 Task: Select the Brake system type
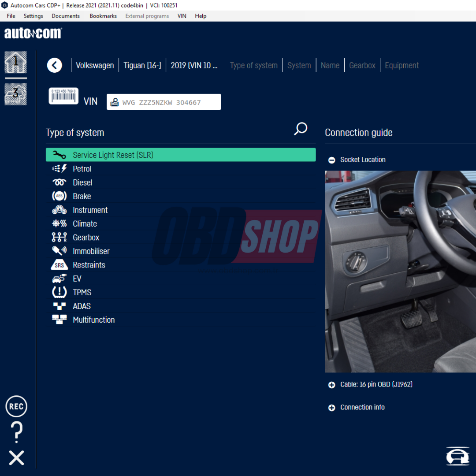coord(181,196)
